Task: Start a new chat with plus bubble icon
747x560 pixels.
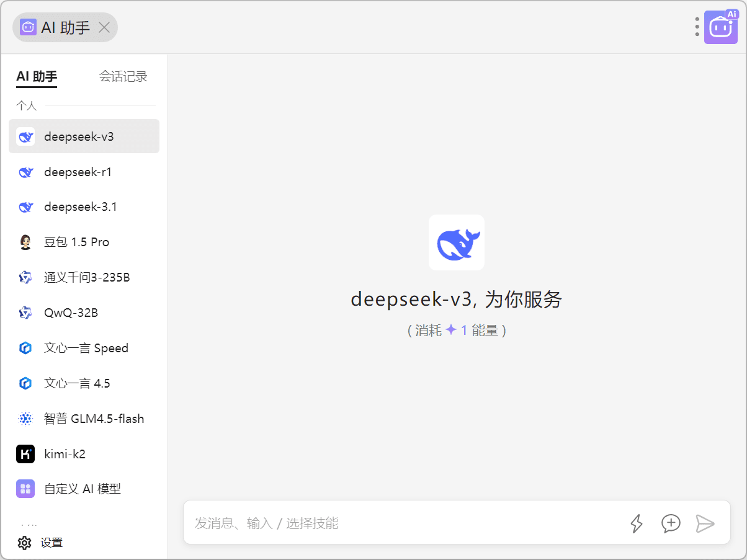Action: [671, 523]
